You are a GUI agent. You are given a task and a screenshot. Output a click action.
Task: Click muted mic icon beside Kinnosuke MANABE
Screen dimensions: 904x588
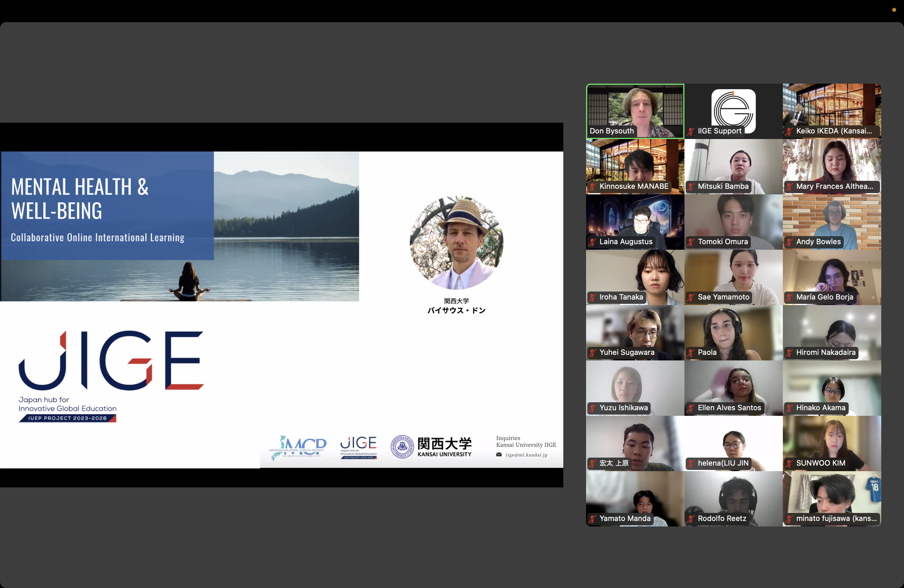tap(593, 186)
